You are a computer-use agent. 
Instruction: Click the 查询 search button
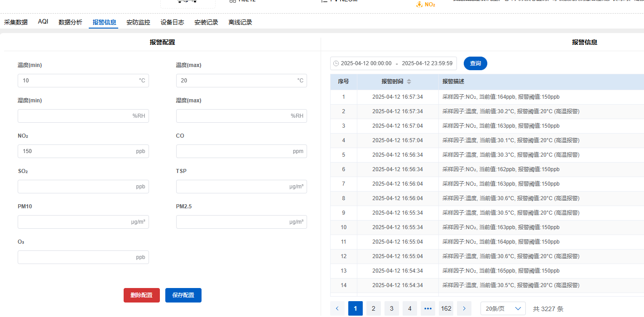pyautogui.click(x=475, y=63)
